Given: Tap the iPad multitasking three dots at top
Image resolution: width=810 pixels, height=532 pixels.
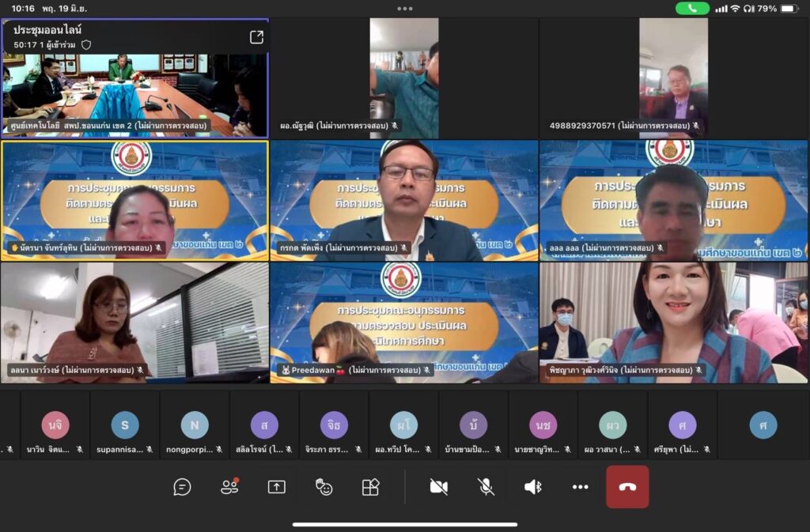Looking at the screenshot, I should click(x=405, y=8).
